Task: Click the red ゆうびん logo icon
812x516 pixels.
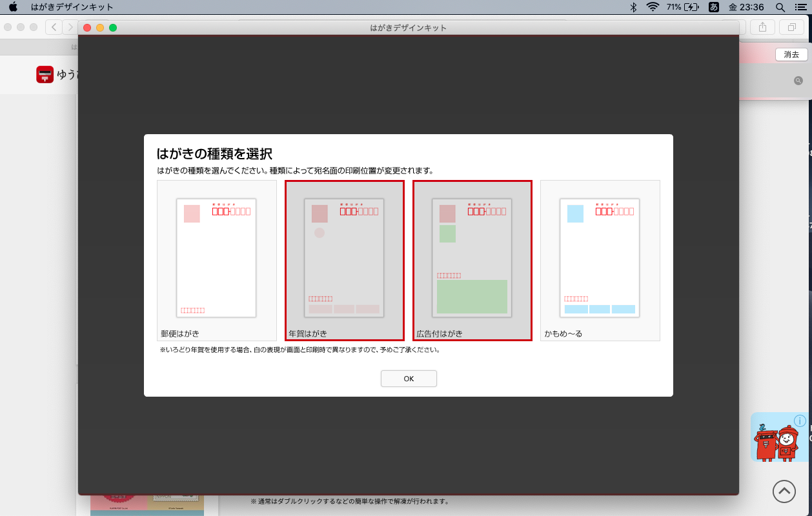Action: tap(45, 74)
